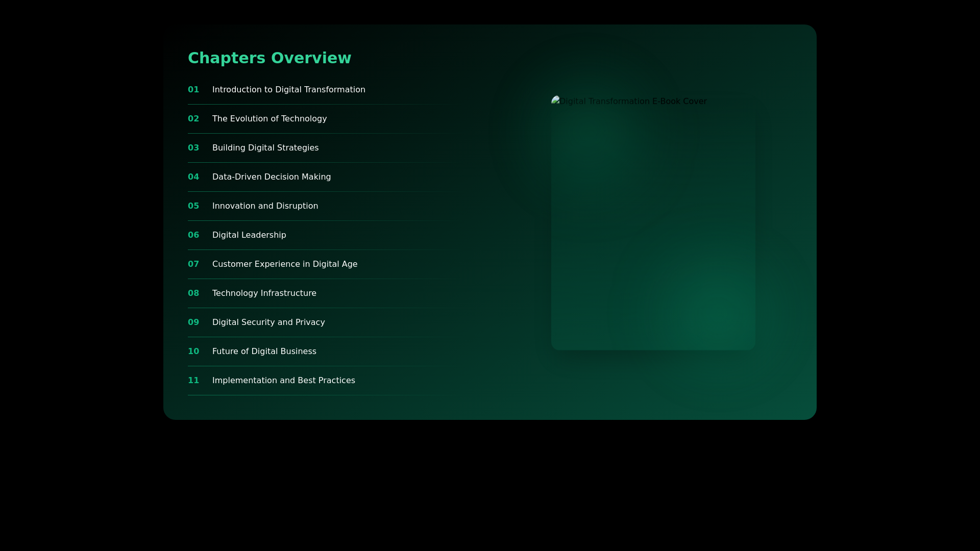Open "Implementation and Best Practices" chapter
The width and height of the screenshot is (980, 551).
point(283,380)
